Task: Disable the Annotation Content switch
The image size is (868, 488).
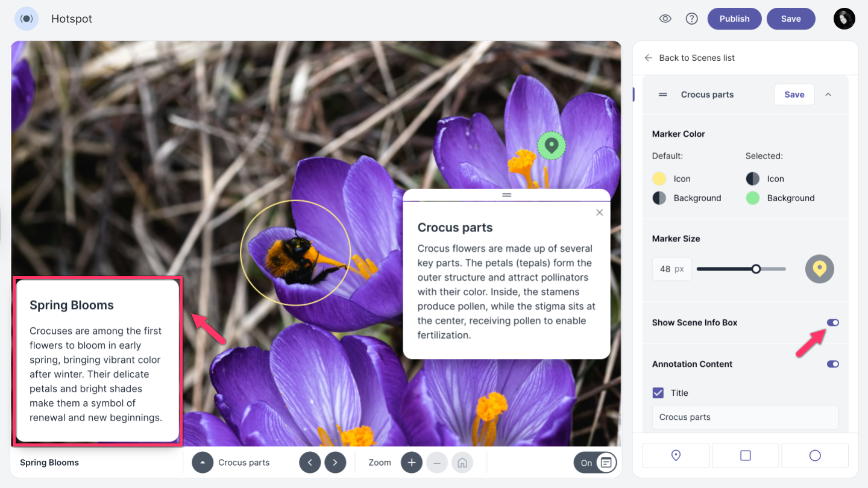Action: coord(832,364)
